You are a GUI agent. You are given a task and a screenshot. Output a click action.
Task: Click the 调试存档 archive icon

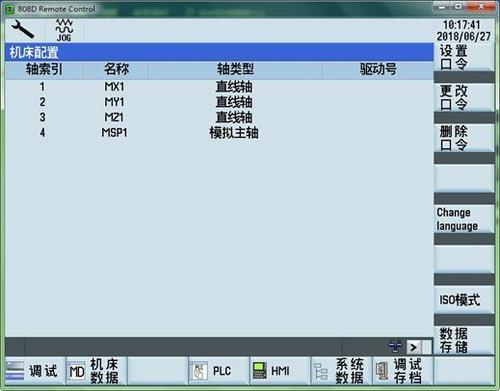[382, 371]
